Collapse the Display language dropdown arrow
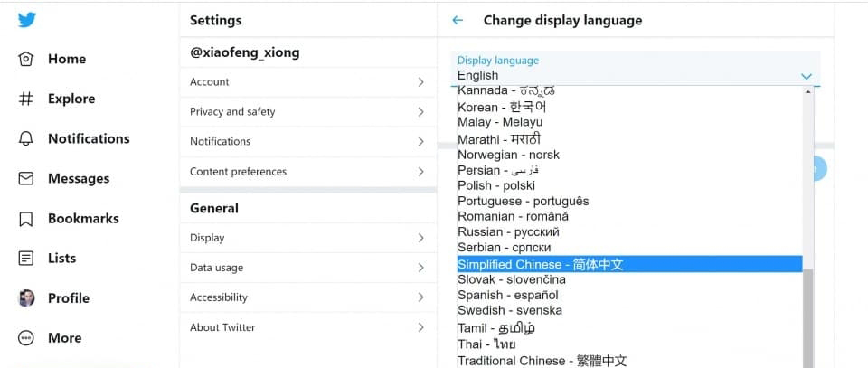The width and height of the screenshot is (868, 368). (x=807, y=76)
